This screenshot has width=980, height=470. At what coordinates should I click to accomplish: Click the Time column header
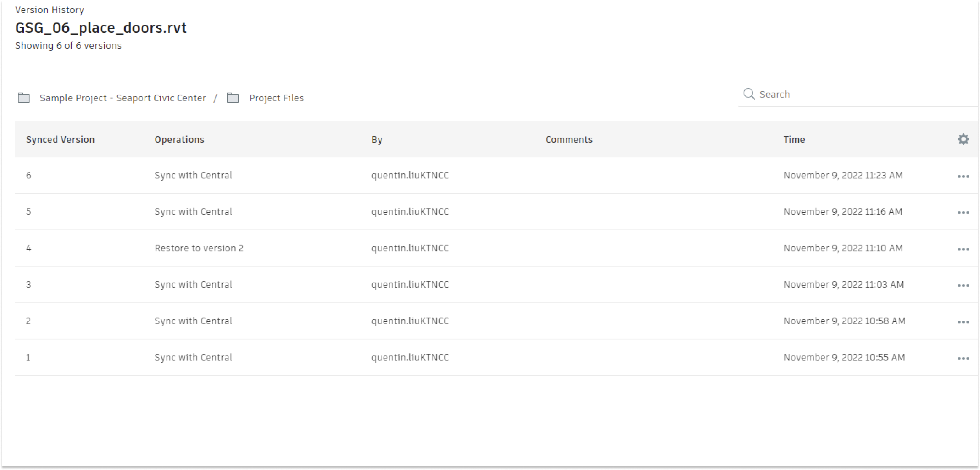click(x=794, y=139)
